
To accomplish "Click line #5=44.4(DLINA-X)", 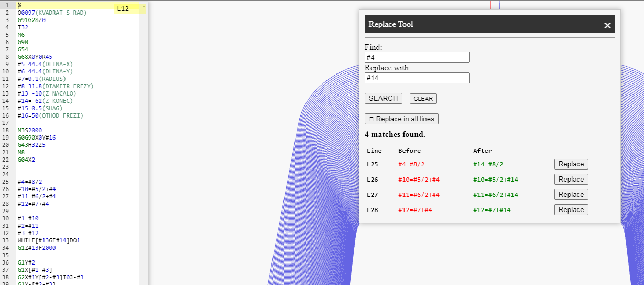I will pos(45,64).
